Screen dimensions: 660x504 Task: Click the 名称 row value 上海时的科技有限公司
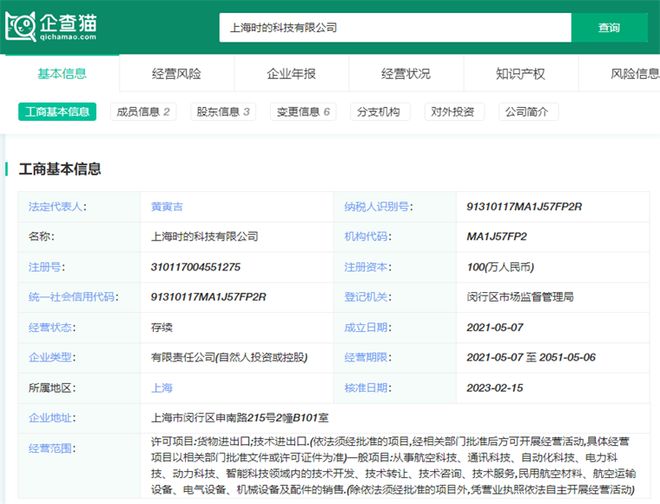205,237
